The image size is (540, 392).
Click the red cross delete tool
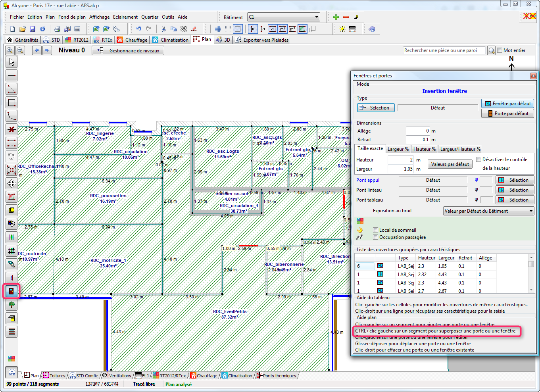pyautogui.click(x=12, y=129)
